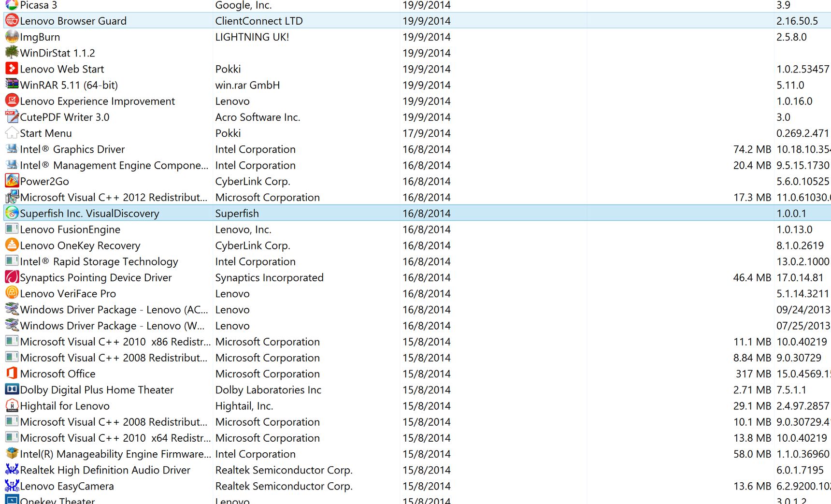Click the Intel Rapid Storage Technology icon
This screenshot has width=831, height=504.
(x=12, y=261)
